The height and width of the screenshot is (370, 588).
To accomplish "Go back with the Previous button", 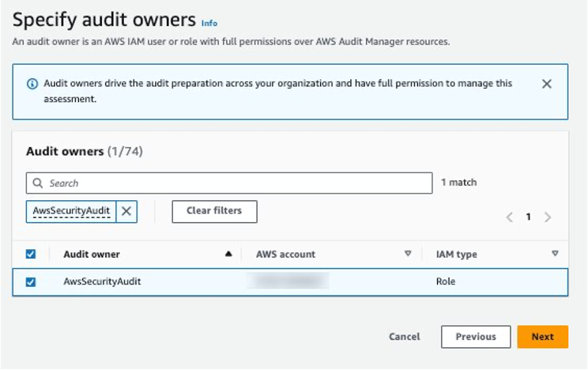I will tap(476, 337).
